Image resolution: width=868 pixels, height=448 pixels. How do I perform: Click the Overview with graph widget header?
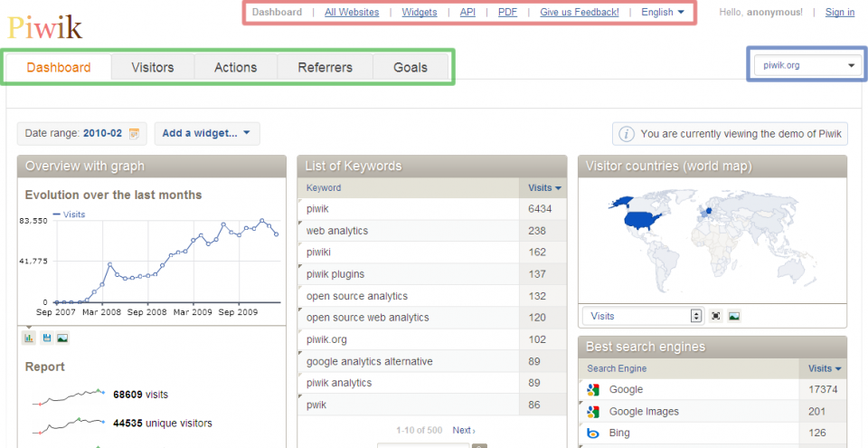click(x=152, y=166)
